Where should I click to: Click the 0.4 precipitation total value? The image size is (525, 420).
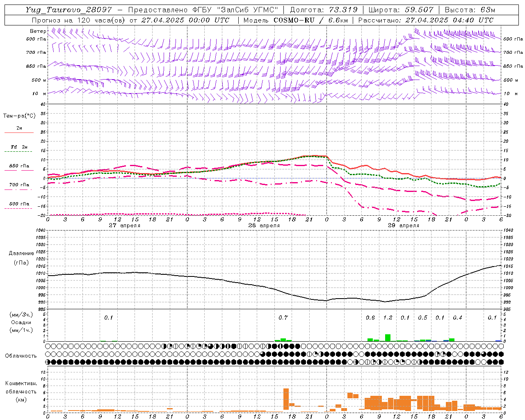(x=457, y=318)
